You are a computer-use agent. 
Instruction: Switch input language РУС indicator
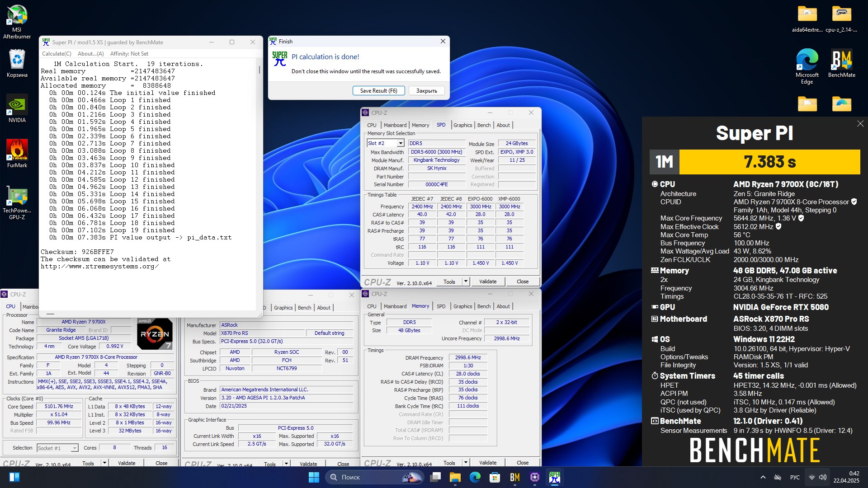(795, 477)
